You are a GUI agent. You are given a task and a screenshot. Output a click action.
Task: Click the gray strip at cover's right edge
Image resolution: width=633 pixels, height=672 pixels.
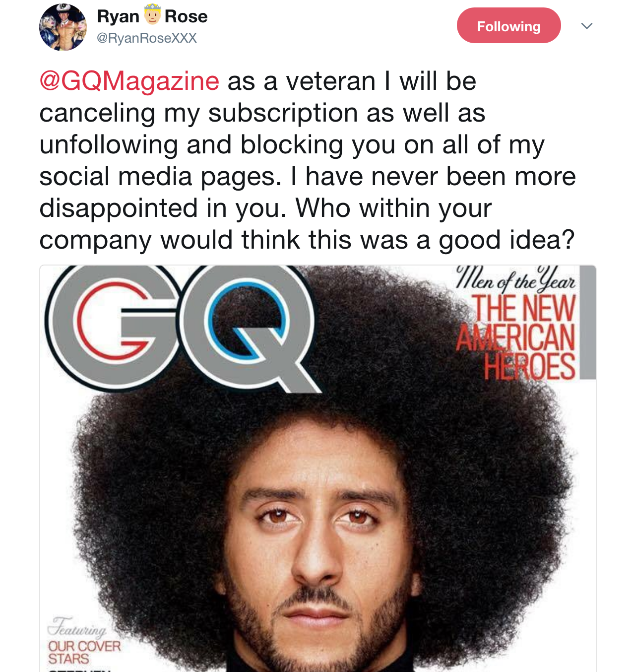coord(588,323)
